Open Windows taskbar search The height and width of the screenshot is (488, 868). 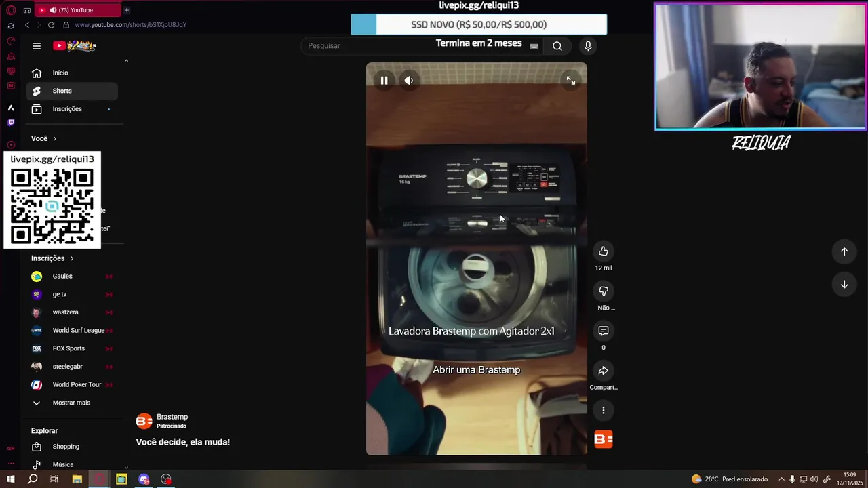[x=33, y=479]
